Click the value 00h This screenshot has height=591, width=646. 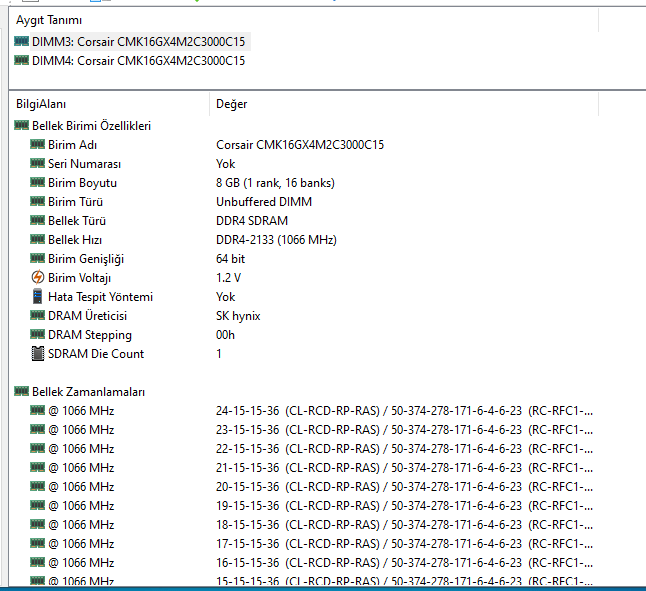coord(225,334)
